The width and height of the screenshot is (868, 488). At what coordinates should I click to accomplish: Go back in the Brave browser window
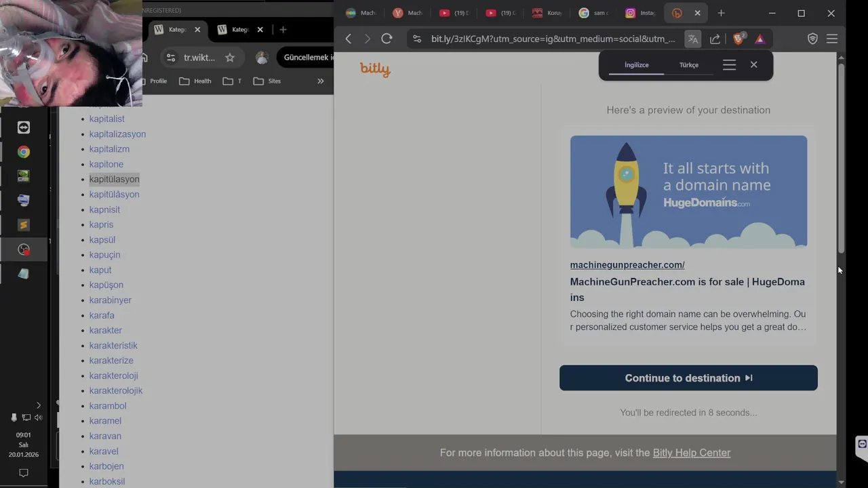click(x=349, y=39)
